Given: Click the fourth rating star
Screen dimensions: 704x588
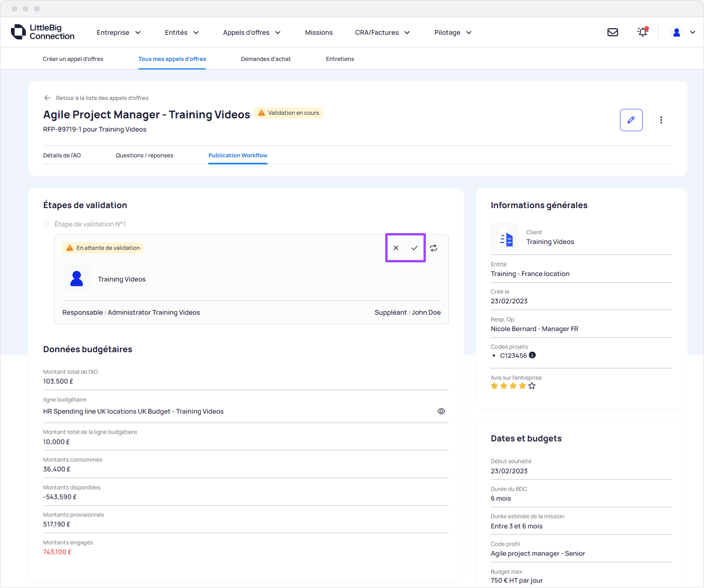Looking at the screenshot, I should [522, 386].
